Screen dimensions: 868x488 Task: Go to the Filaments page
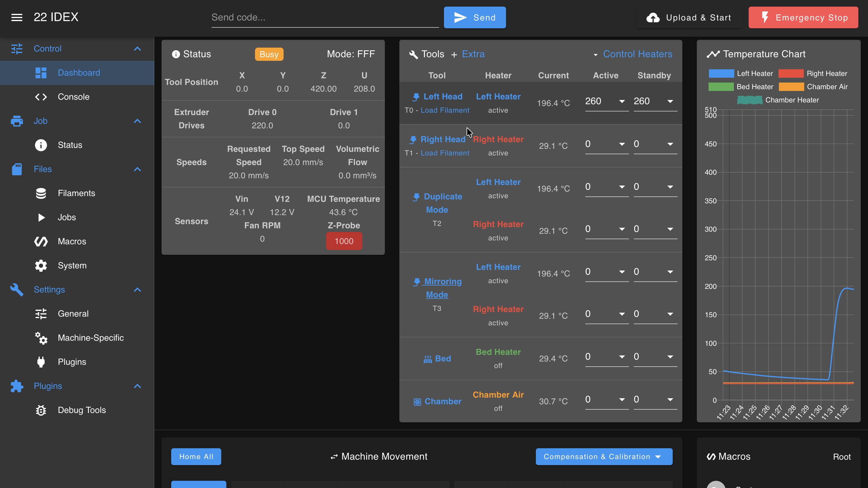point(77,193)
